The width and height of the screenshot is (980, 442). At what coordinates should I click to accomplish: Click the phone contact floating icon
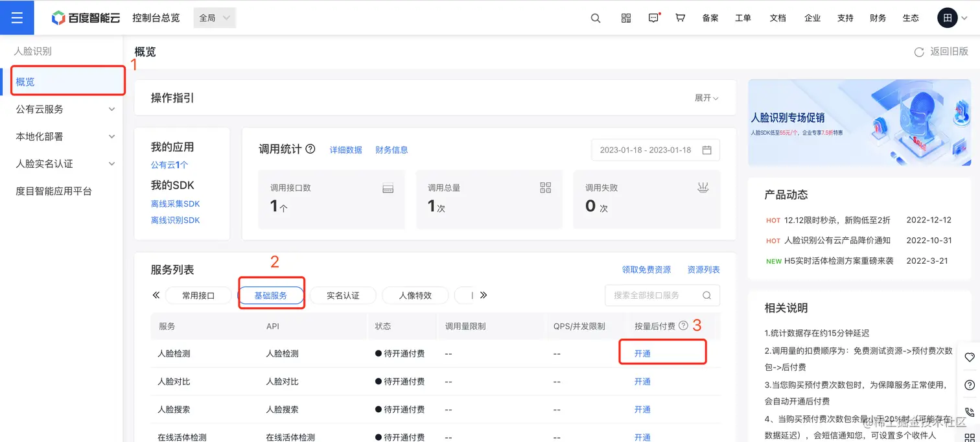pyautogui.click(x=970, y=412)
